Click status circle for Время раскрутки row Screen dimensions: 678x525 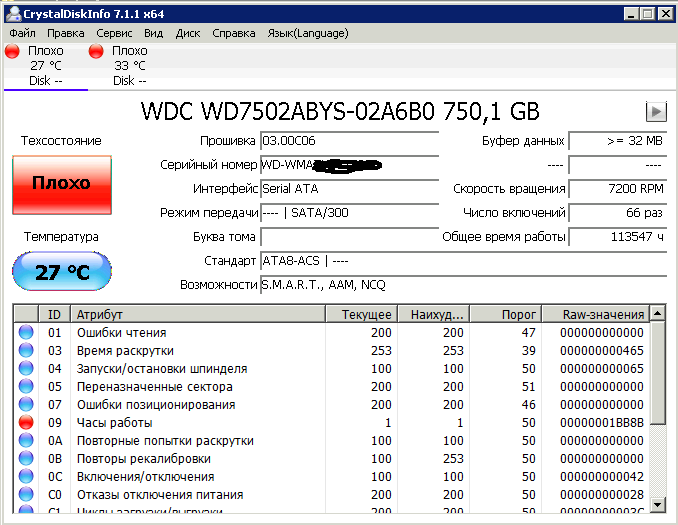click(26, 350)
